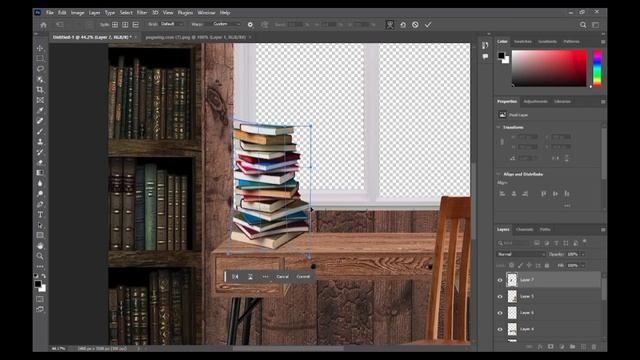Hide Layer 4 using its eye icon
640x360 pixels.
500,329
